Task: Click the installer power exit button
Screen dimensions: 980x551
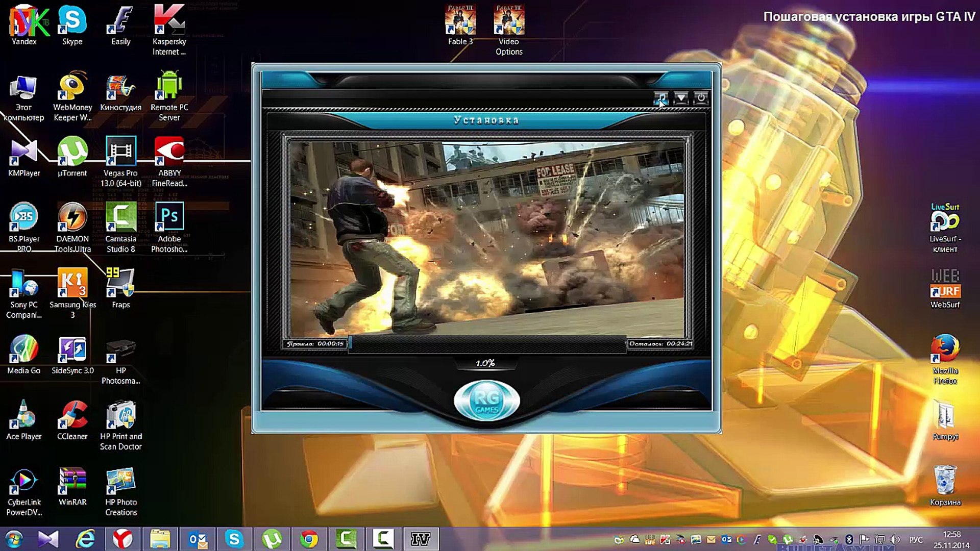Action: pyautogui.click(x=701, y=98)
